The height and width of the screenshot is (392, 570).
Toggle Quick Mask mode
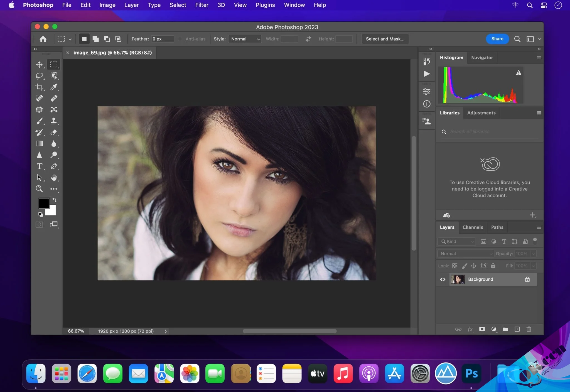(x=39, y=224)
